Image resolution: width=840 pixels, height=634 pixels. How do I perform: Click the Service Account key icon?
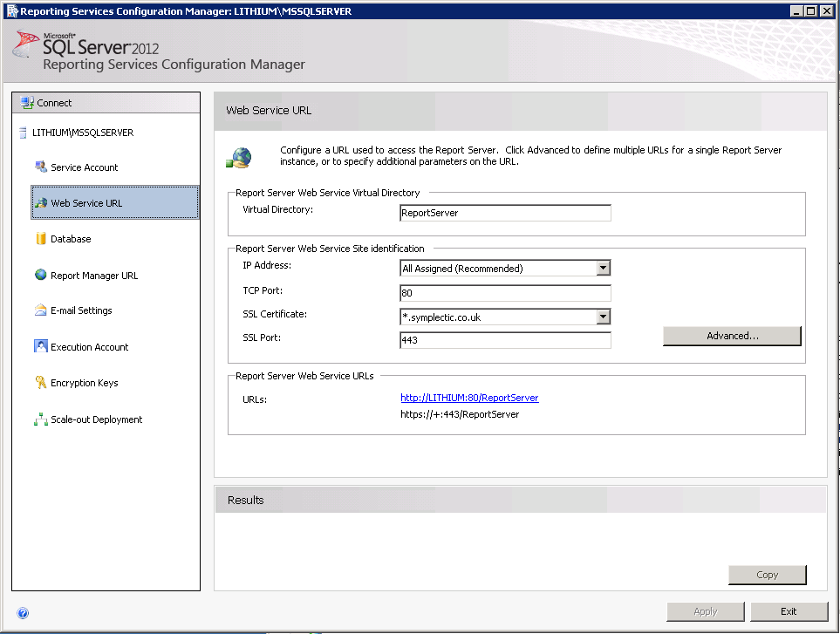coord(40,167)
